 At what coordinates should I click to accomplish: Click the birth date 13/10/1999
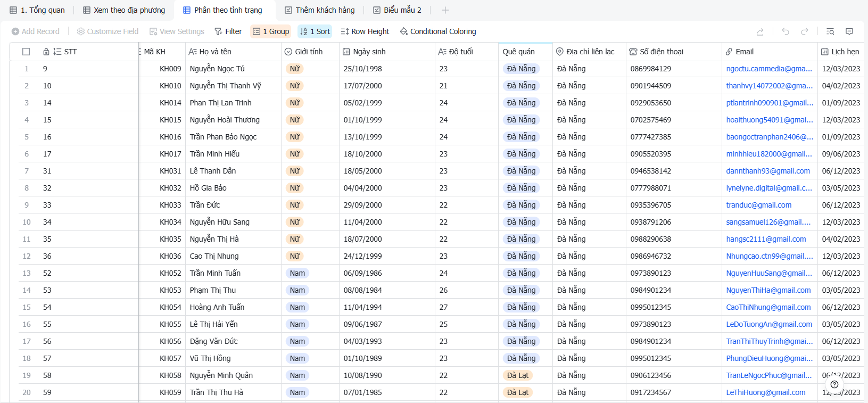362,137
